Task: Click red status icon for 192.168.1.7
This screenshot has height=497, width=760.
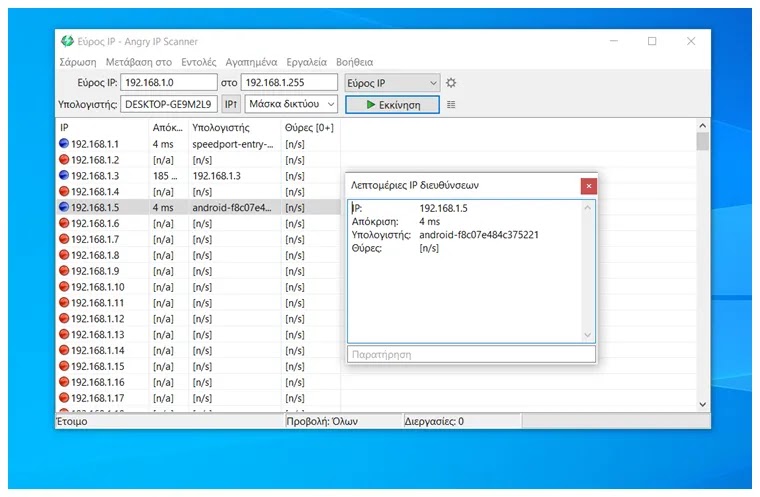Action: [x=63, y=239]
